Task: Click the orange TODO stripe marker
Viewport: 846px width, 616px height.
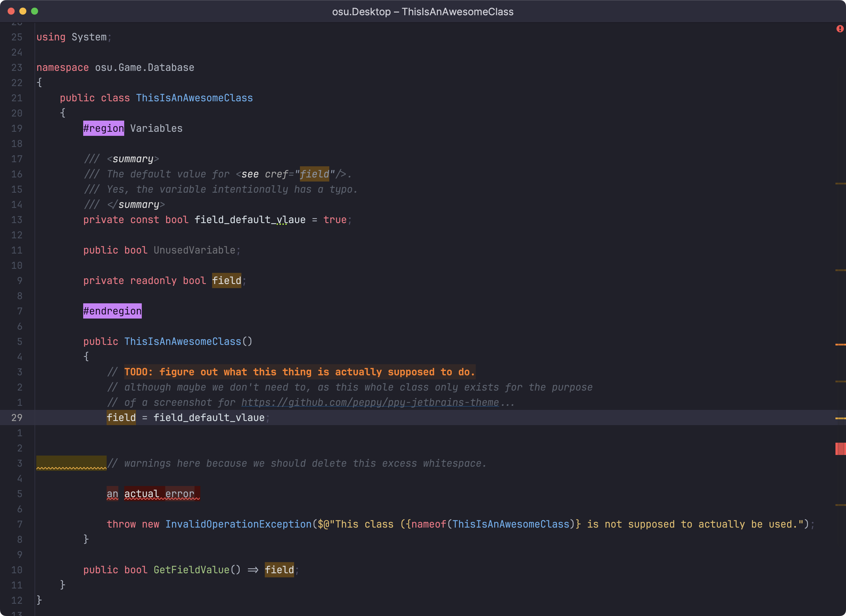Action: (840, 345)
